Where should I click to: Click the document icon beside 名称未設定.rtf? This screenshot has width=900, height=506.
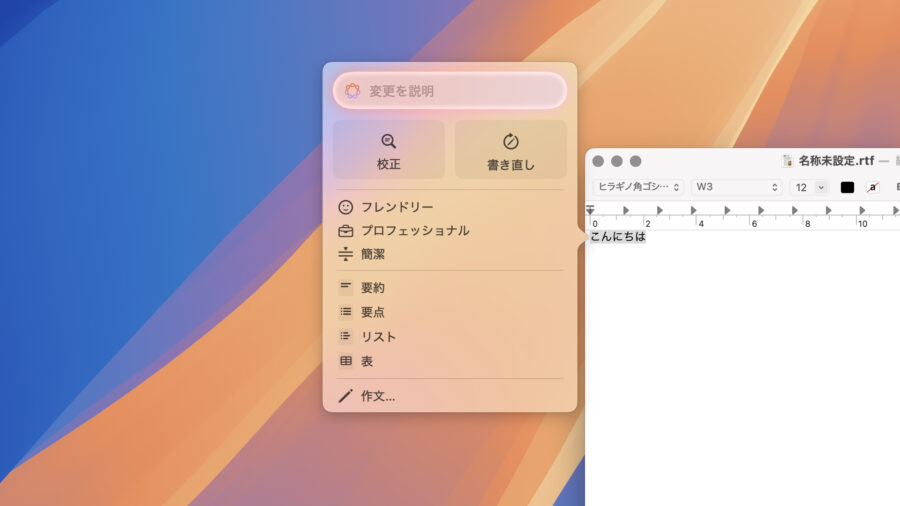[x=788, y=161]
